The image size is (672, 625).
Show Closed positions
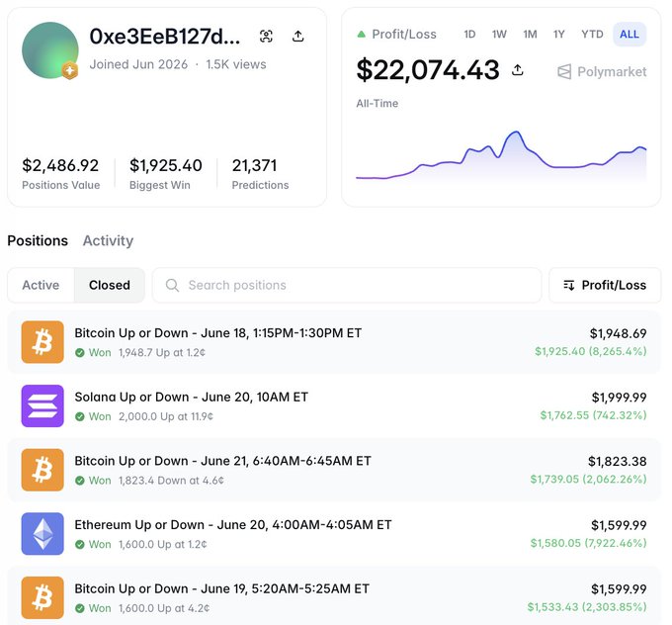[x=110, y=285]
